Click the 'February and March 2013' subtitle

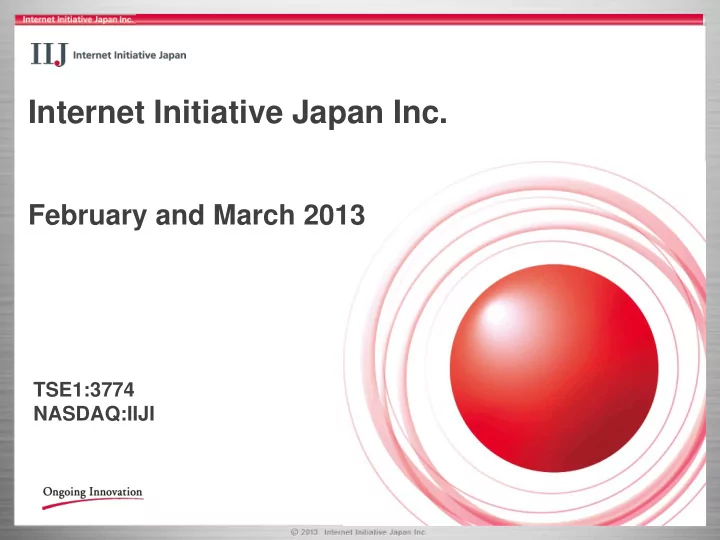point(197,214)
